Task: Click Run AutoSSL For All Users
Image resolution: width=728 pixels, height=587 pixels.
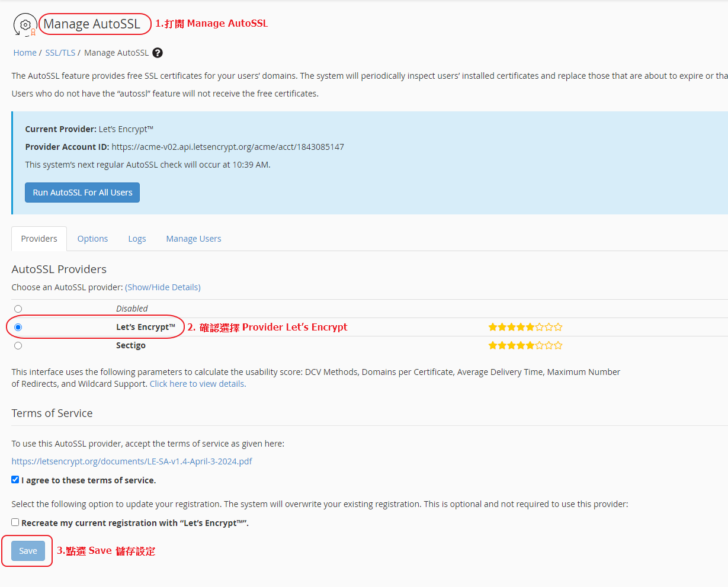Action: click(82, 193)
